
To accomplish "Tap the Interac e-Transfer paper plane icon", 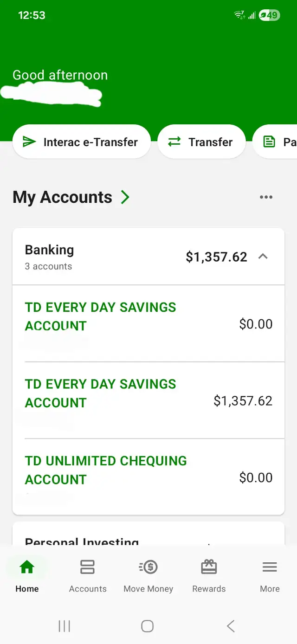I will 28,142.
